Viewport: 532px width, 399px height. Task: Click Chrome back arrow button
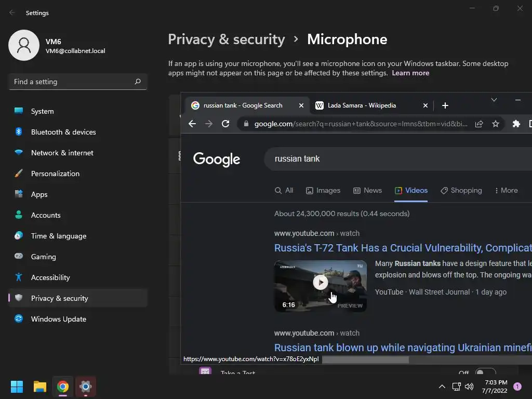click(x=192, y=124)
